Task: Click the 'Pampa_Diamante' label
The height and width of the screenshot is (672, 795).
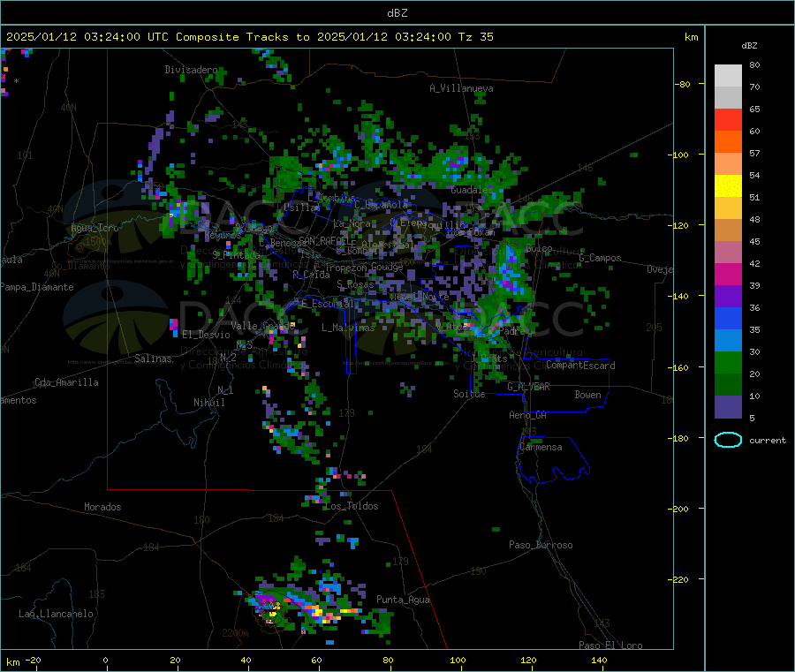Action: (36, 287)
